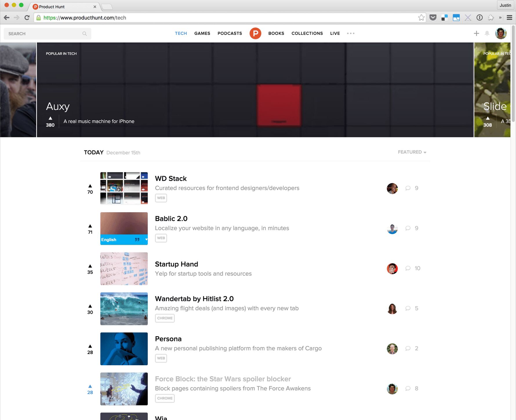516x420 pixels.
Task: Switch to the Games section
Action: coord(202,33)
